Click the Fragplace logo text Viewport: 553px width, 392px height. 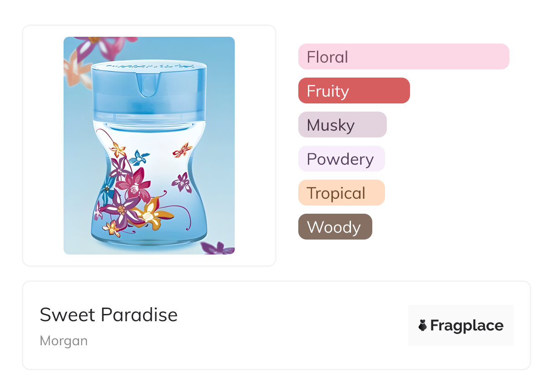466,325
